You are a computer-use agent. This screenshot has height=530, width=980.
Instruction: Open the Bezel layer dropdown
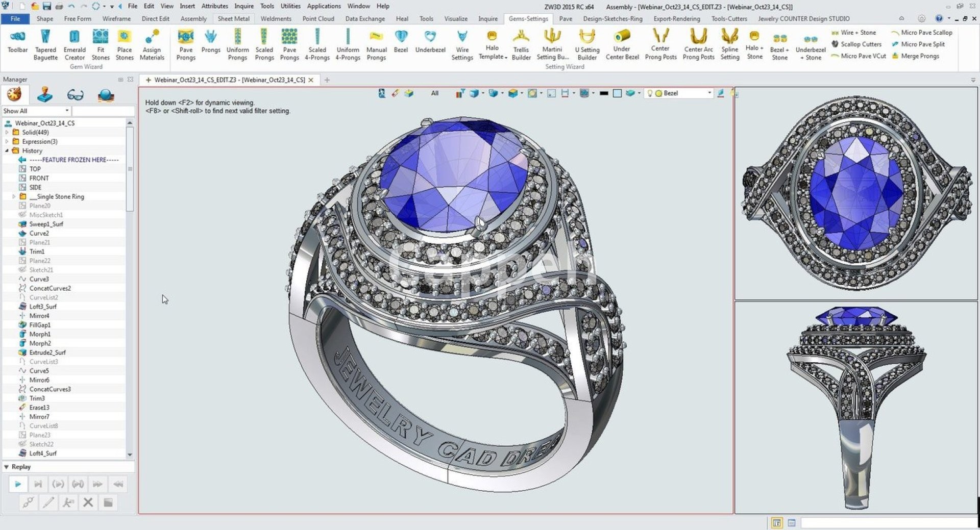[x=709, y=93]
